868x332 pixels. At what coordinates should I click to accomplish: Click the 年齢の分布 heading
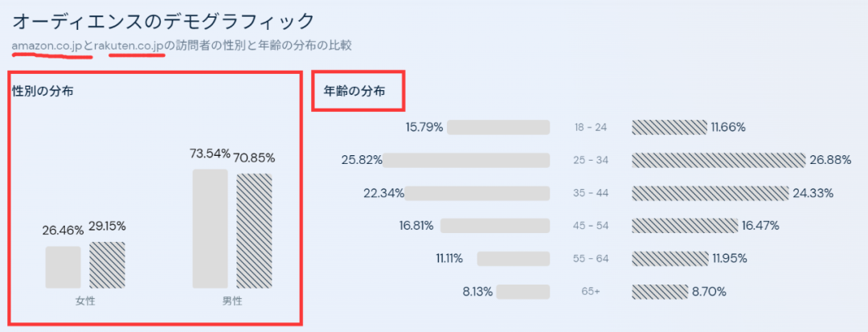[354, 92]
